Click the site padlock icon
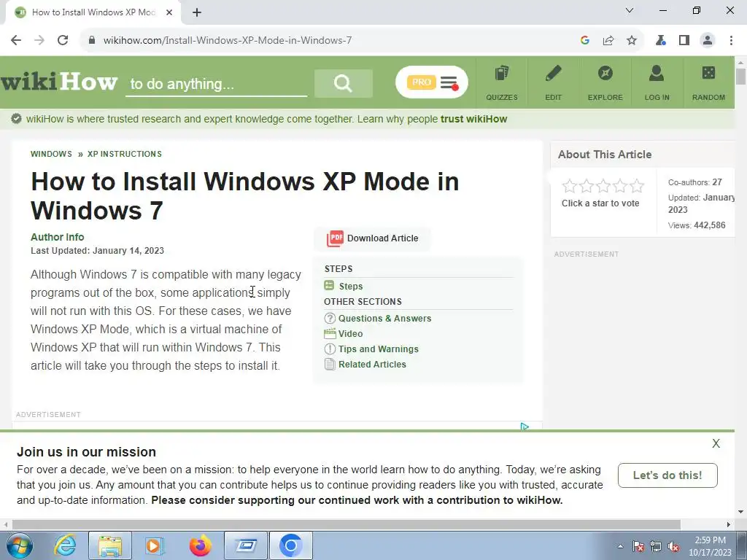The image size is (747, 560). pyautogui.click(x=92, y=41)
